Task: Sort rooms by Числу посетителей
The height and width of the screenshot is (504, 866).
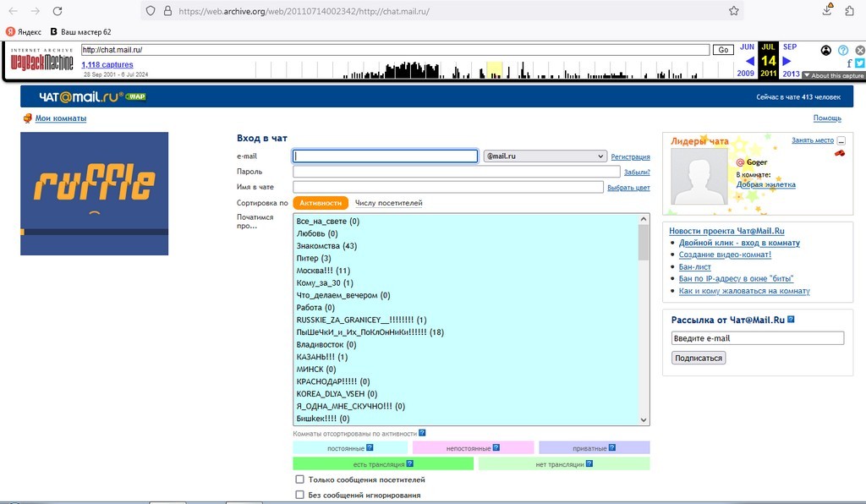Action: pos(389,203)
